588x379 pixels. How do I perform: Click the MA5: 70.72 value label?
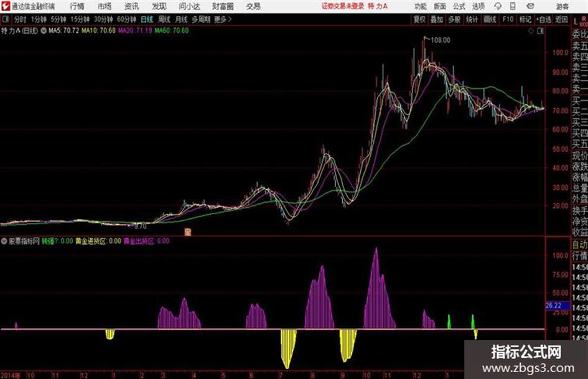pos(63,30)
